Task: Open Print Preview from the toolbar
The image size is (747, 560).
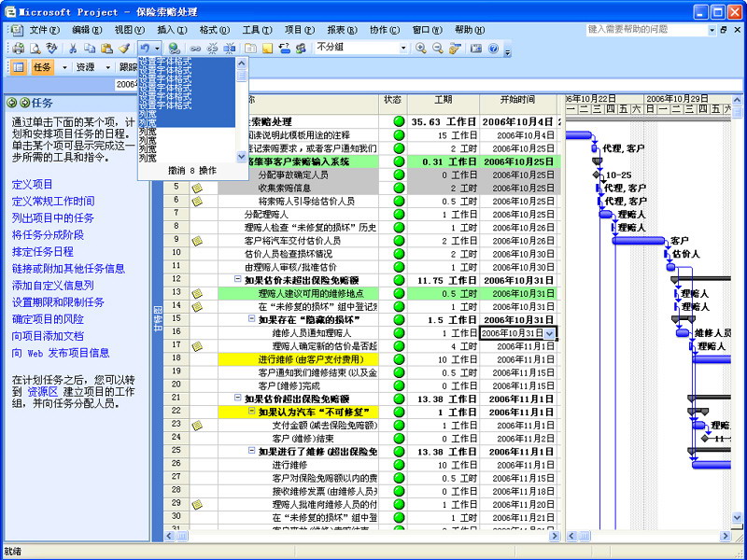Action: pos(35,49)
